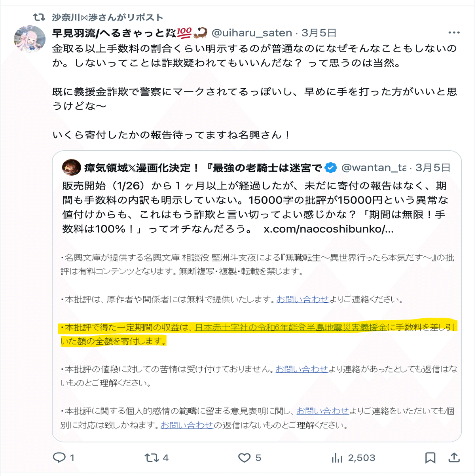
Task: Click the @wantan_ta handle in quoted post
Action: (374, 168)
